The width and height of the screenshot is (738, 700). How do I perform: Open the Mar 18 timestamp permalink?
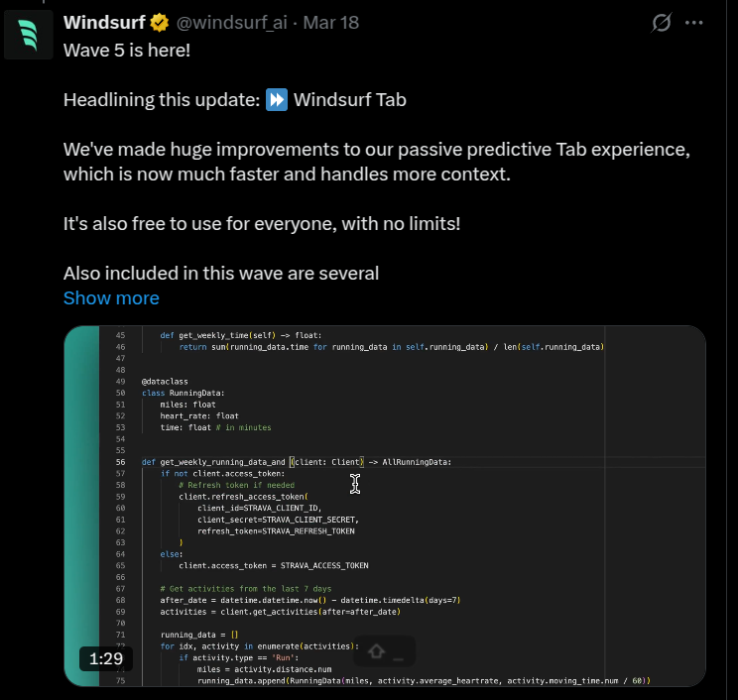(x=331, y=23)
